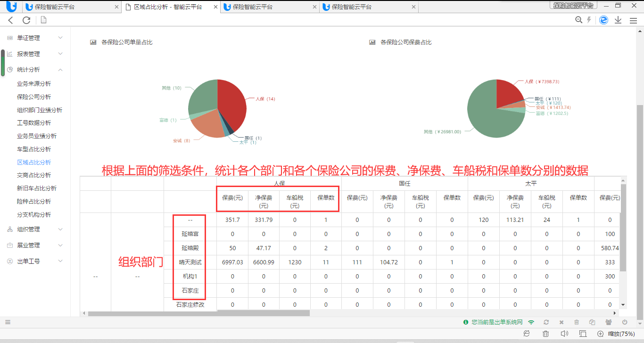Expand the 单证管理 sidebar menu
Viewport: 644px width, 343px height.
pyautogui.click(x=35, y=38)
